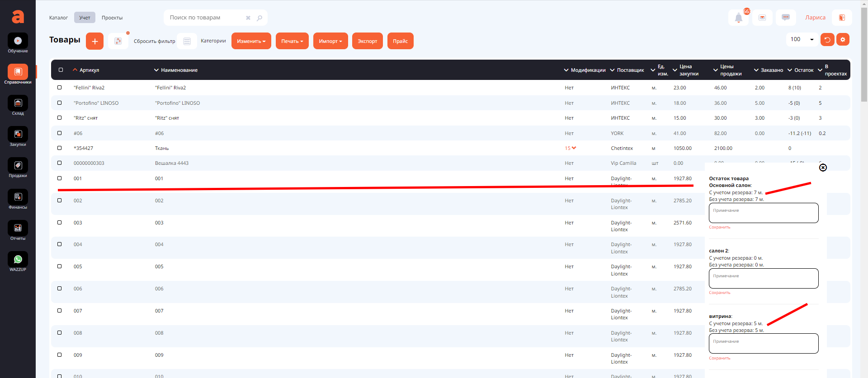Click the orange plus add product button
This screenshot has height=378, width=868.
pyautogui.click(x=94, y=41)
